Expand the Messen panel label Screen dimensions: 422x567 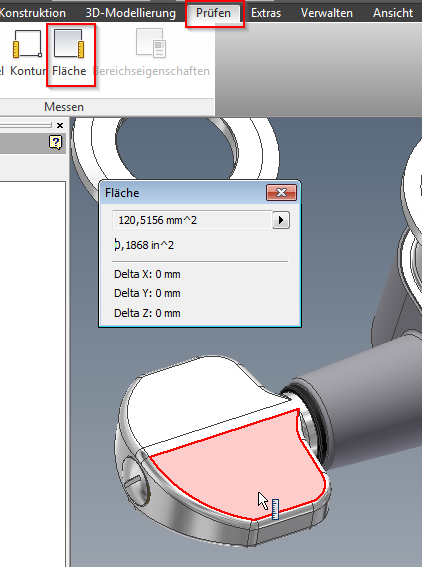pyautogui.click(x=64, y=107)
